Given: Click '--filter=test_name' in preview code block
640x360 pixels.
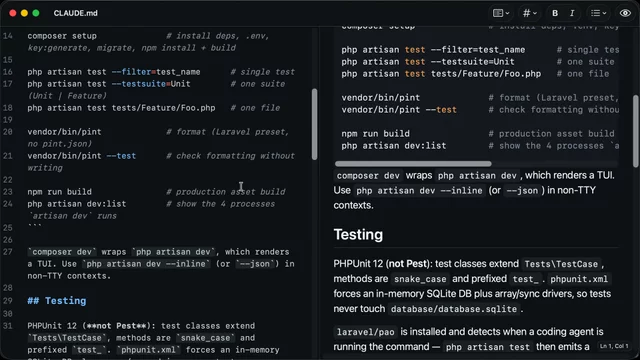Looking at the screenshot, I should pos(478,50).
